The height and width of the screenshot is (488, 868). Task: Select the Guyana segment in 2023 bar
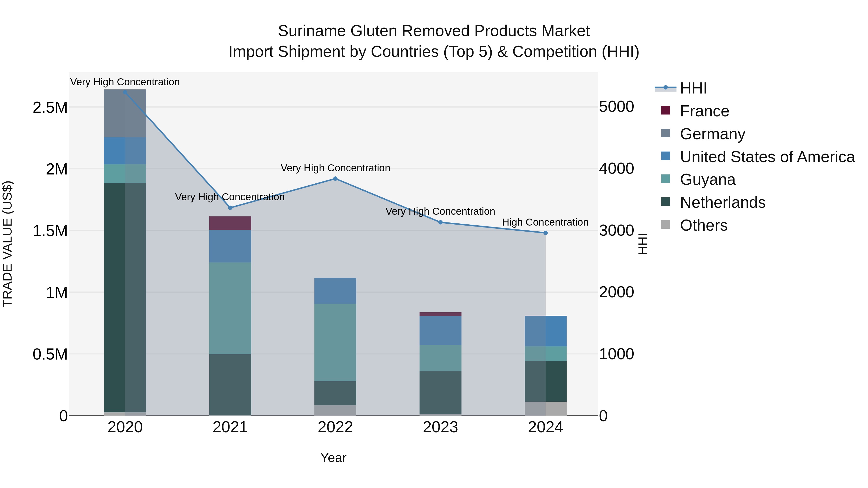pyautogui.click(x=441, y=358)
